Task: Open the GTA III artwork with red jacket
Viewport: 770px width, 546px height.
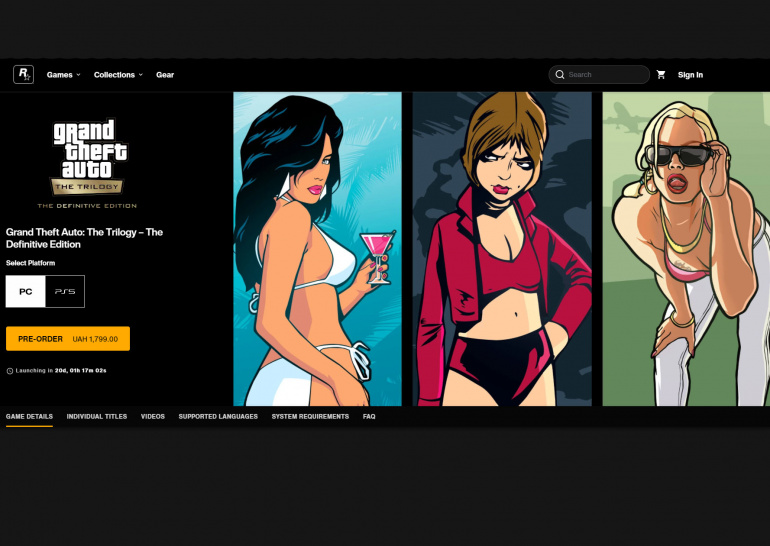Action: [x=502, y=249]
